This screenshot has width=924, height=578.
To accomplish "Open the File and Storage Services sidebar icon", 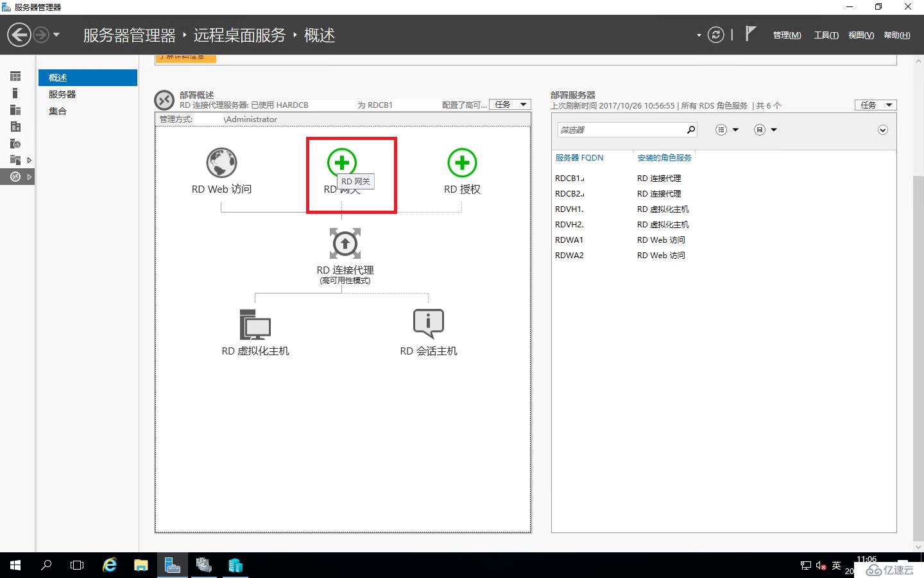I will (15, 160).
